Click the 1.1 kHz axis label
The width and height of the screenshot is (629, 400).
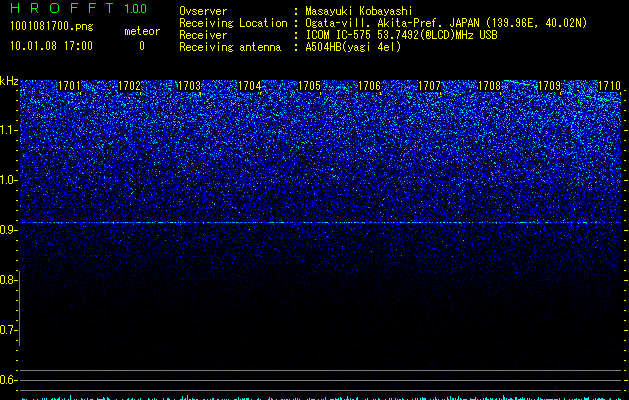pyautogui.click(x=8, y=130)
